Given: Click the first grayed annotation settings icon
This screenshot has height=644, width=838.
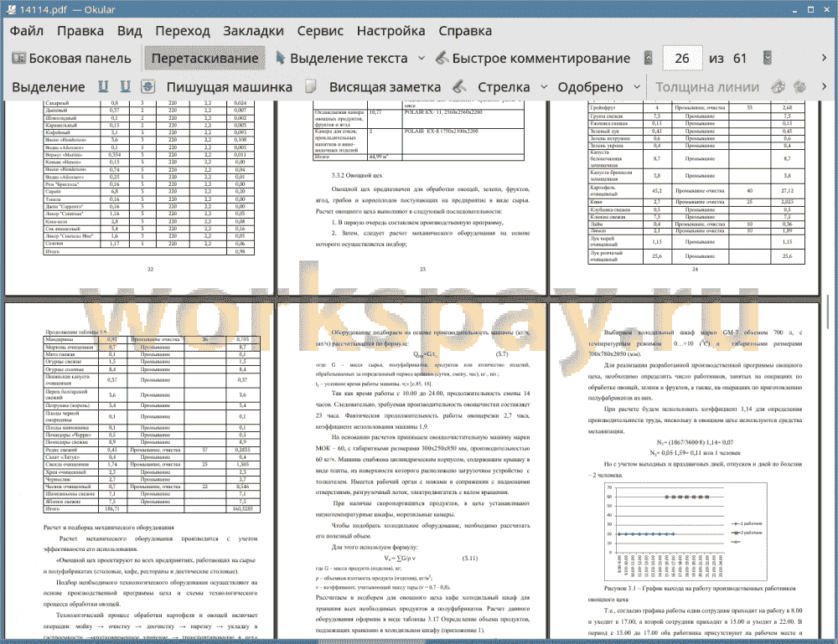Looking at the screenshot, I should (779, 86).
